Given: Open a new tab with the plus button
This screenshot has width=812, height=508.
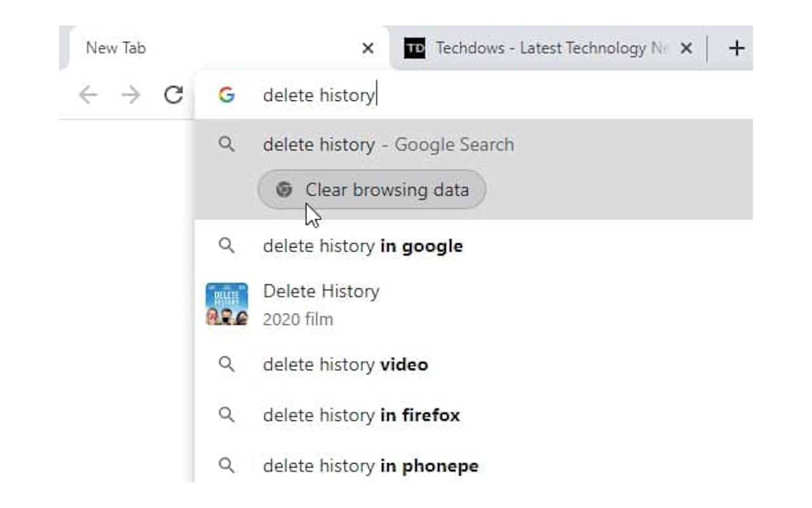Looking at the screenshot, I should pos(736,48).
